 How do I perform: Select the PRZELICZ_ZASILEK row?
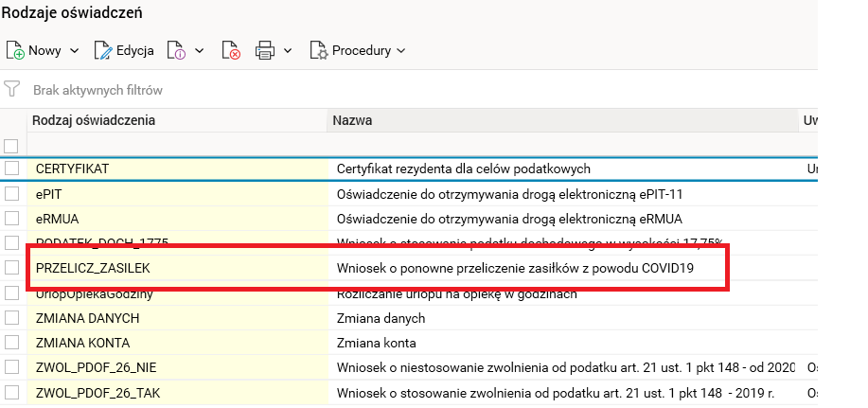point(93,268)
